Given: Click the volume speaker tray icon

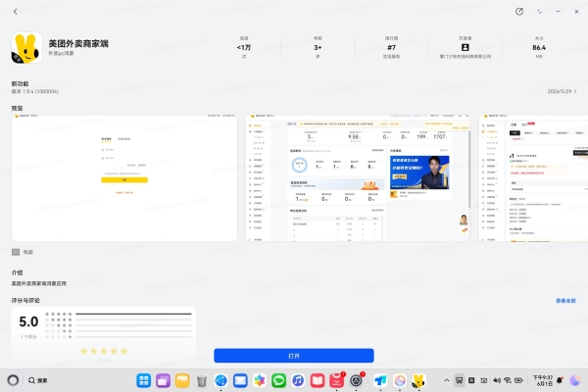Looking at the screenshot, I should click(x=497, y=380).
